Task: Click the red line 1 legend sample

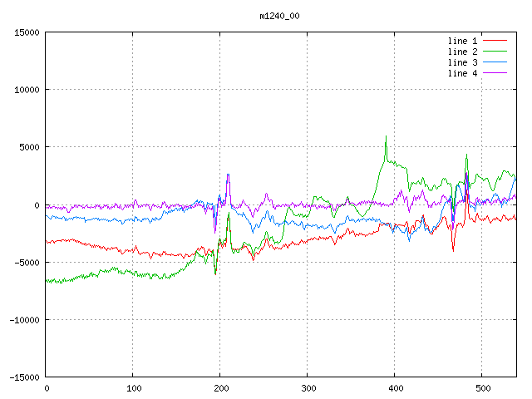Action: click(495, 41)
